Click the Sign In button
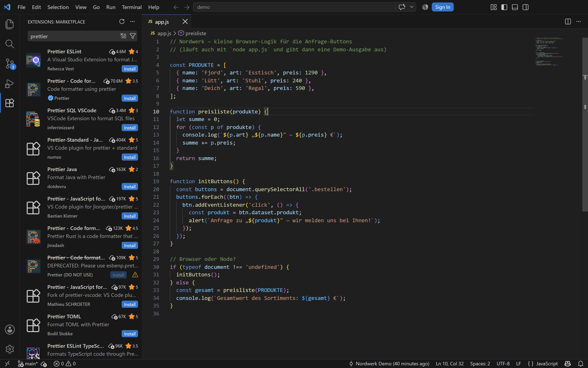The width and height of the screenshot is (588, 368). coord(443,7)
